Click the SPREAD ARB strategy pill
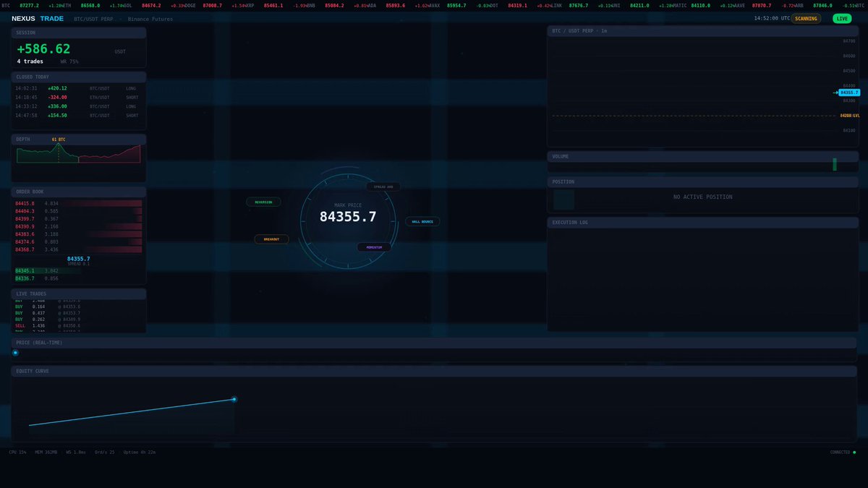The height and width of the screenshot is (488, 868). point(383,187)
